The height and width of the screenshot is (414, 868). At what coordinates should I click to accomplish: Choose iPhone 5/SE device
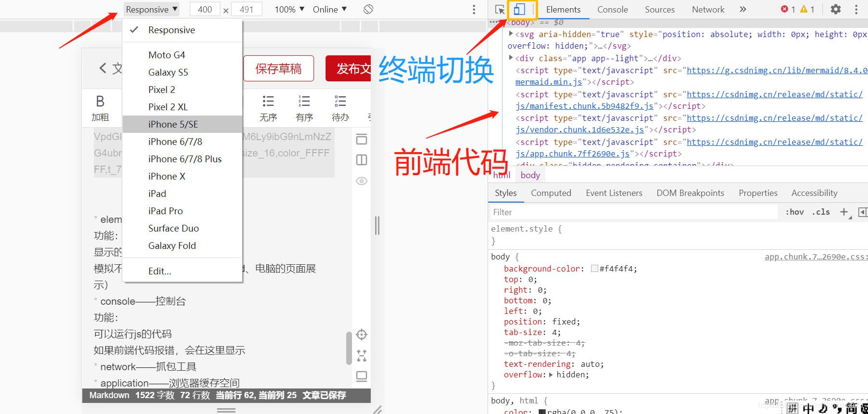click(182, 124)
